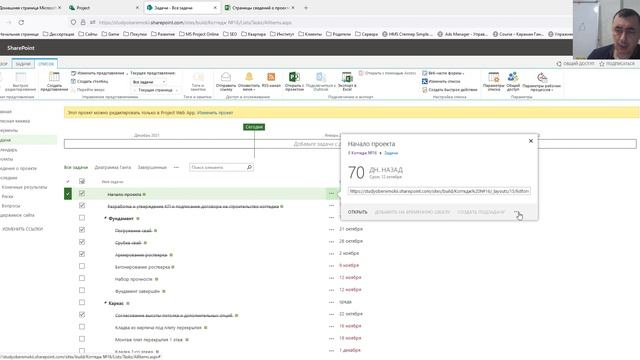Click Общий доступ people icon in ribbon
Image resolution: width=640 pixels, height=360 pixels.
pyautogui.click(x=513, y=77)
